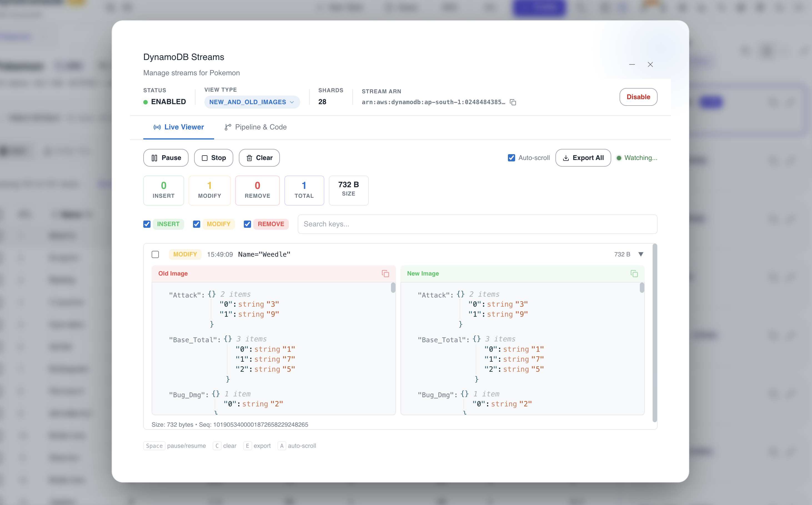Close the DynamoDB Streams dialog
Viewport: 812px width, 505px height.
pos(650,64)
